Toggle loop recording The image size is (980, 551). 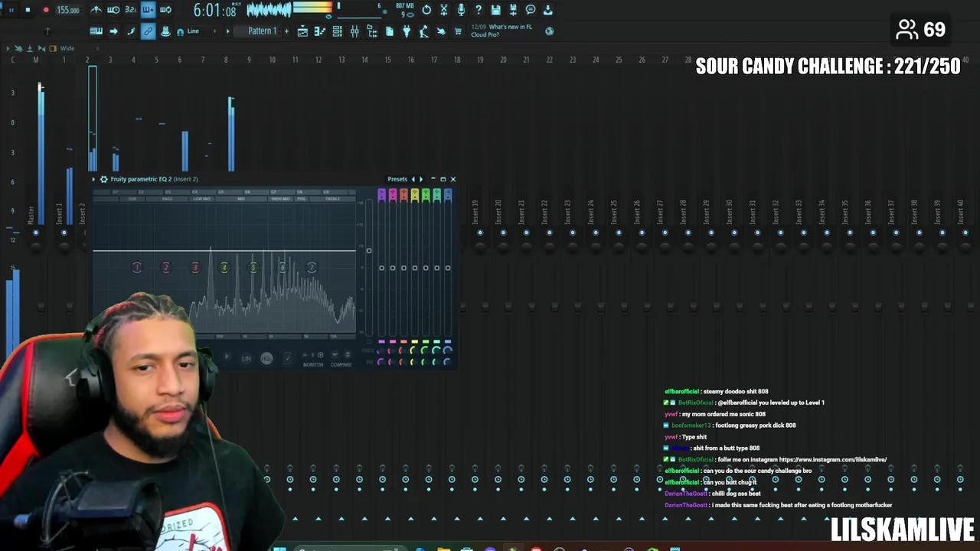point(166,10)
